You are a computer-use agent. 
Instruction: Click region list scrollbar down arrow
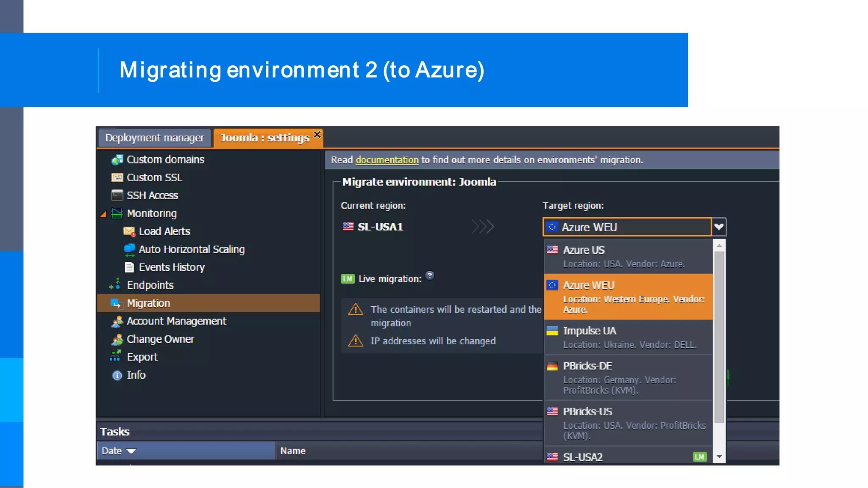coord(719,457)
